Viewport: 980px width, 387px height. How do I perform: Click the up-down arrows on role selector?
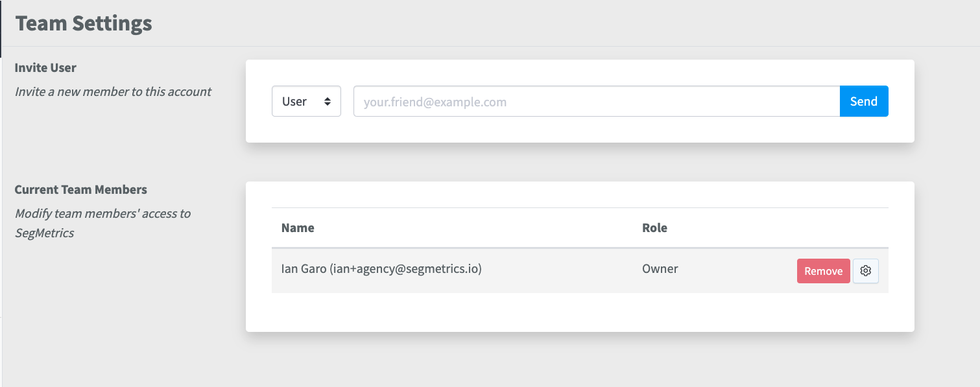pos(328,102)
